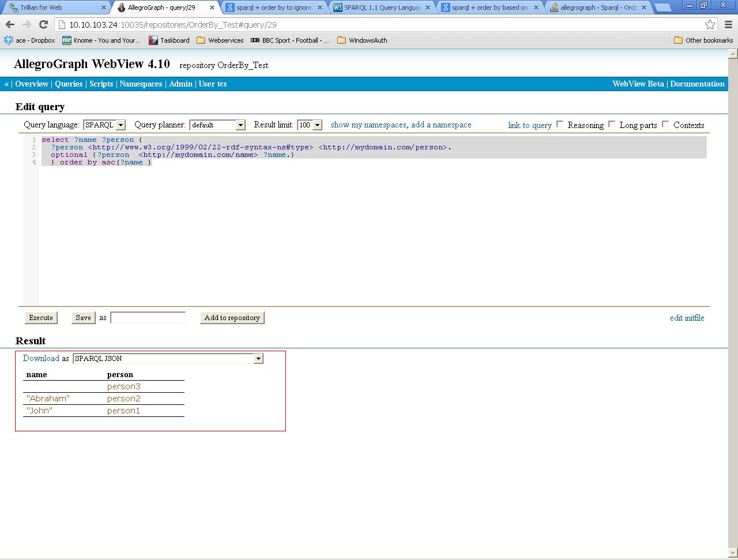
Task: Expand the Query language SPARQL dropdown
Action: click(x=104, y=125)
